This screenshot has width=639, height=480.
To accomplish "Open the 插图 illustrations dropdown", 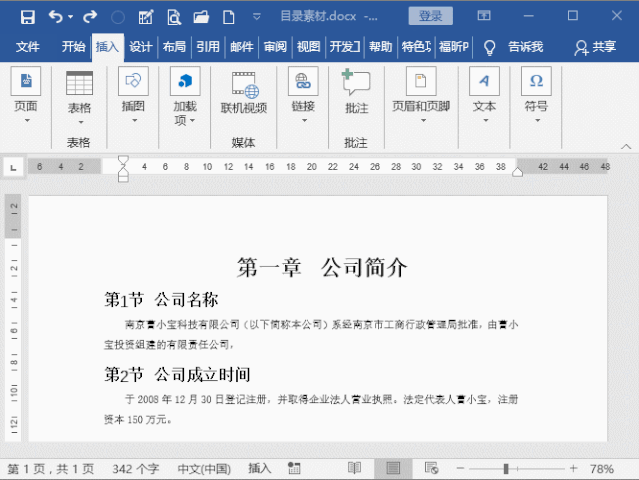I will tap(133, 95).
